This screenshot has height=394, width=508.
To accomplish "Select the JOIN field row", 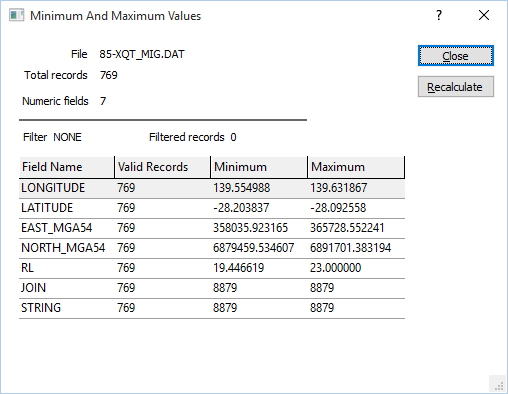I will click(212, 288).
